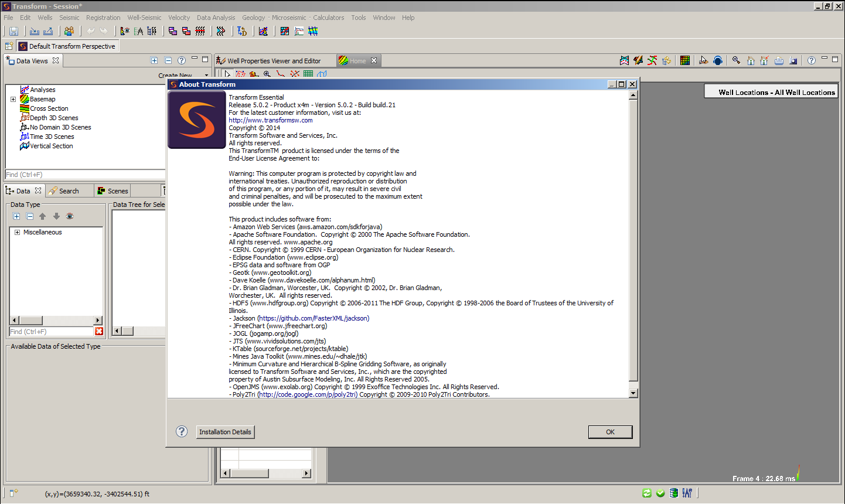
Task: Click the export arrow-out-of-tray toolbar icon
Action: (x=48, y=31)
